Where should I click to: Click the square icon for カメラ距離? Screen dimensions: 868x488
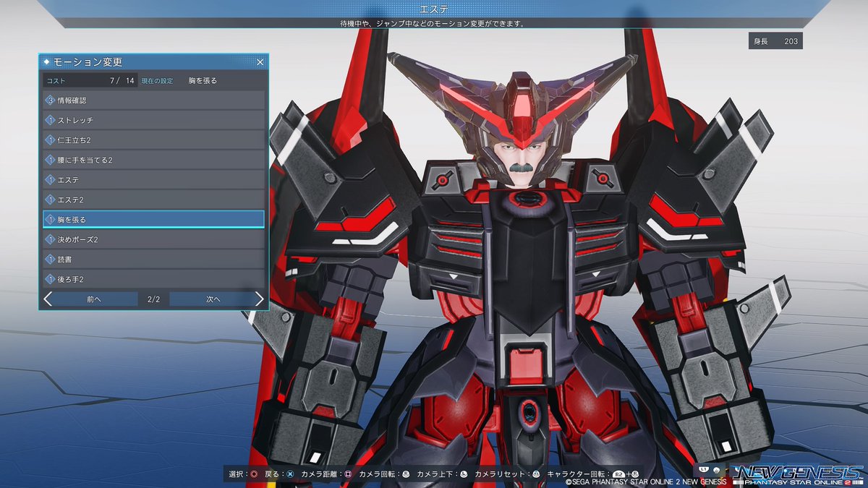click(348, 474)
